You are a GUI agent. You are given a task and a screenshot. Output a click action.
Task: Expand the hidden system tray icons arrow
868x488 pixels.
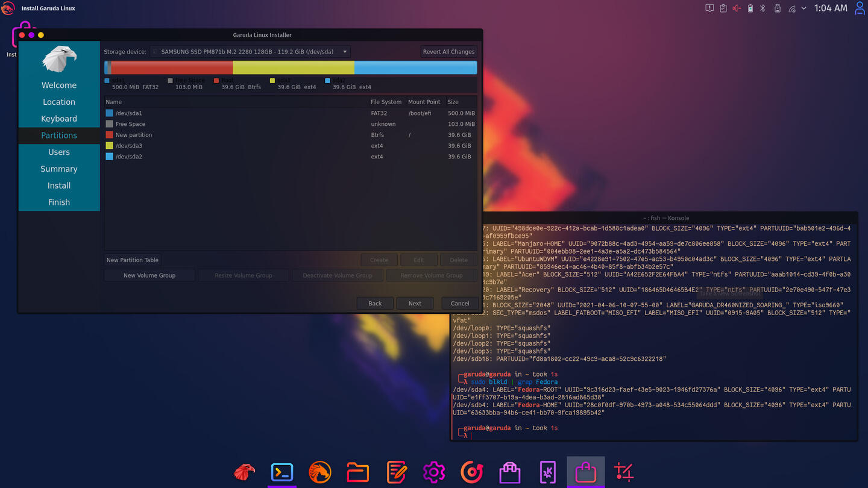tap(804, 8)
